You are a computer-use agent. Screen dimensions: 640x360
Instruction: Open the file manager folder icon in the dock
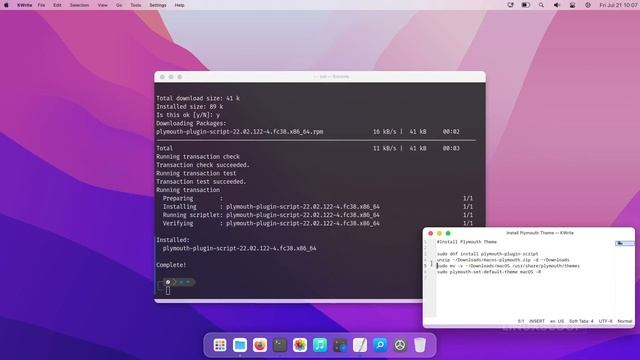click(x=240, y=345)
